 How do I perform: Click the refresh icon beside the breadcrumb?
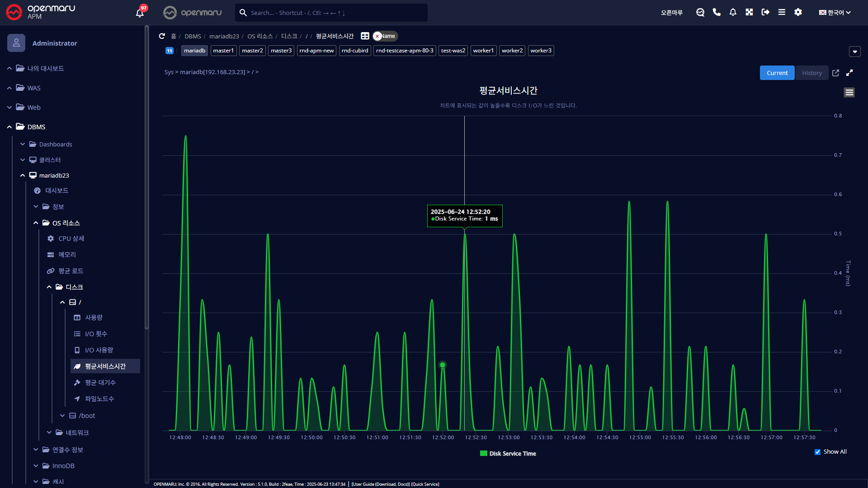pyautogui.click(x=162, y=36)
